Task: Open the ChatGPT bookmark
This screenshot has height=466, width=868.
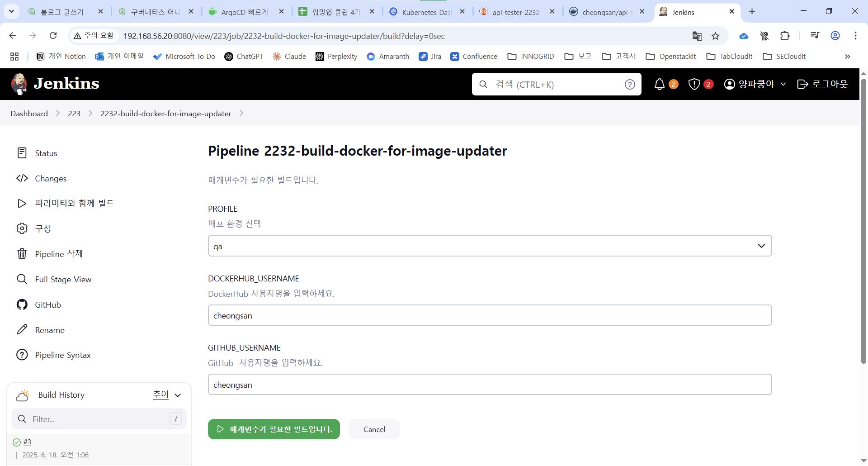Action: (x=244, y=57)
